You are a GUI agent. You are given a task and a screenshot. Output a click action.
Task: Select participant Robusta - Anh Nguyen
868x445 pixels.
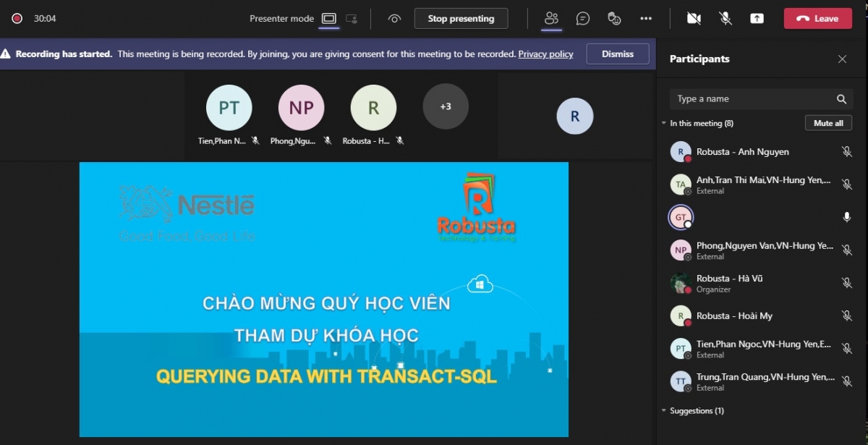coord(761,152)
